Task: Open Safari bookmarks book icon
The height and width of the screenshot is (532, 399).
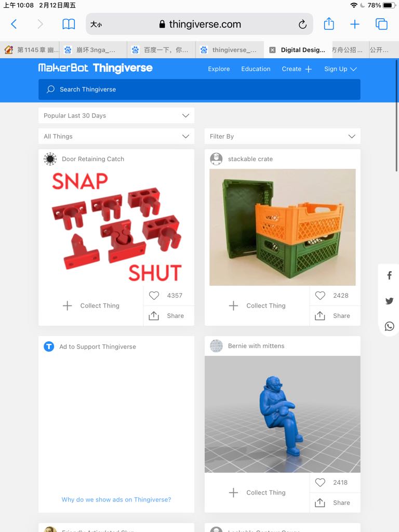Action: (69, 24)
